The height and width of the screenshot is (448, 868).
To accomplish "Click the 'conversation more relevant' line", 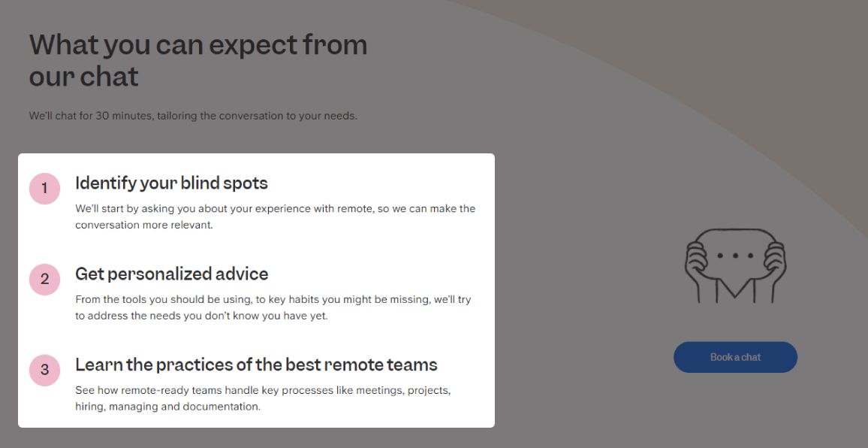I will pyautogui.click(x=144, y=225).
